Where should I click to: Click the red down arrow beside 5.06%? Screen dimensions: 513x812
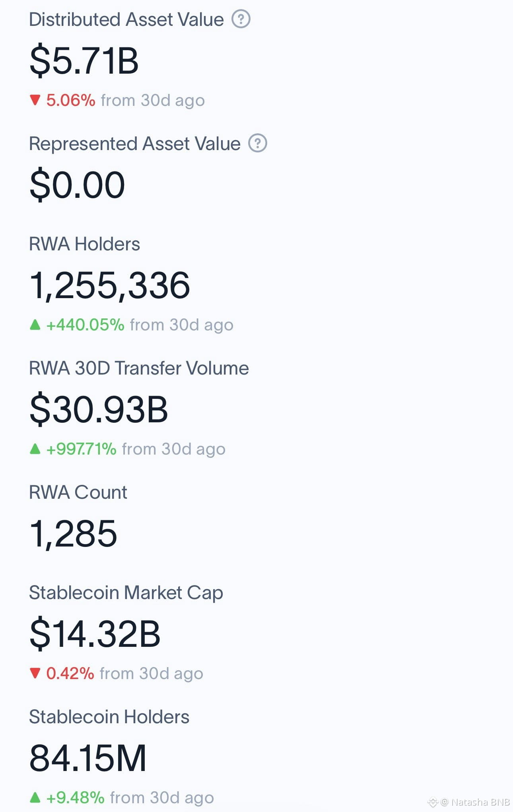pyautogui.click(x=35, y=100)
